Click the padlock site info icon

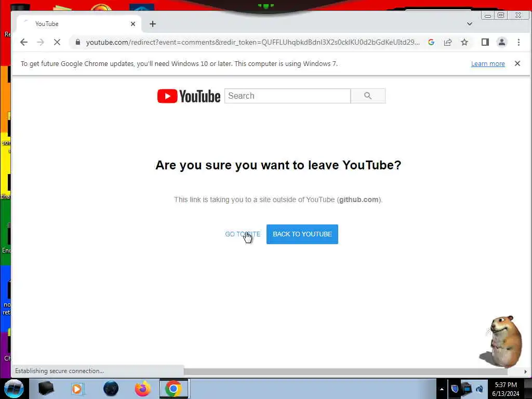pyautogui.click(x=78, y=42)
